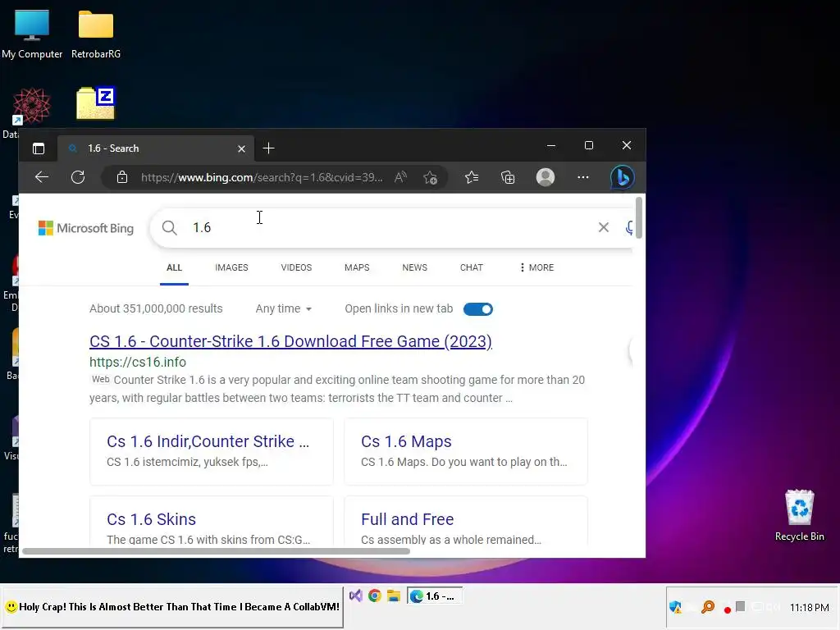
Task: Select the My Computer desktop icon
Action: coord(32,34)
